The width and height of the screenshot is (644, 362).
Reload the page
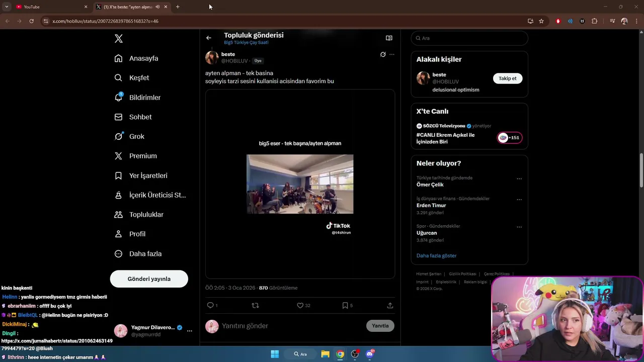31,21
